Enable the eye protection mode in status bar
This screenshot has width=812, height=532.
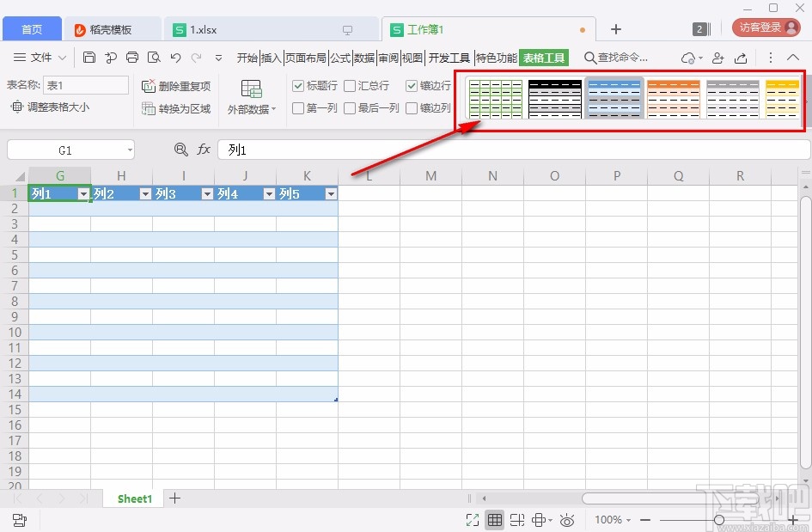tap(566, 520)
